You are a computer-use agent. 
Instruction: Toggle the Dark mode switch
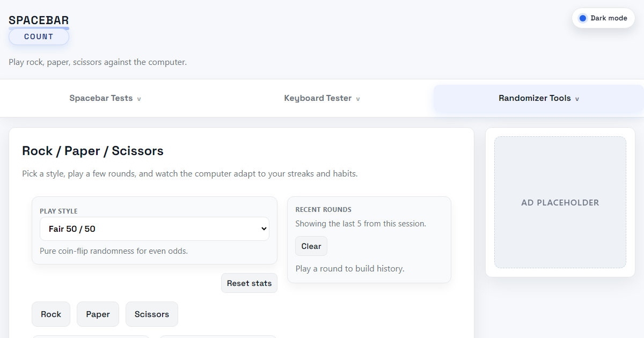coord(603,18)
